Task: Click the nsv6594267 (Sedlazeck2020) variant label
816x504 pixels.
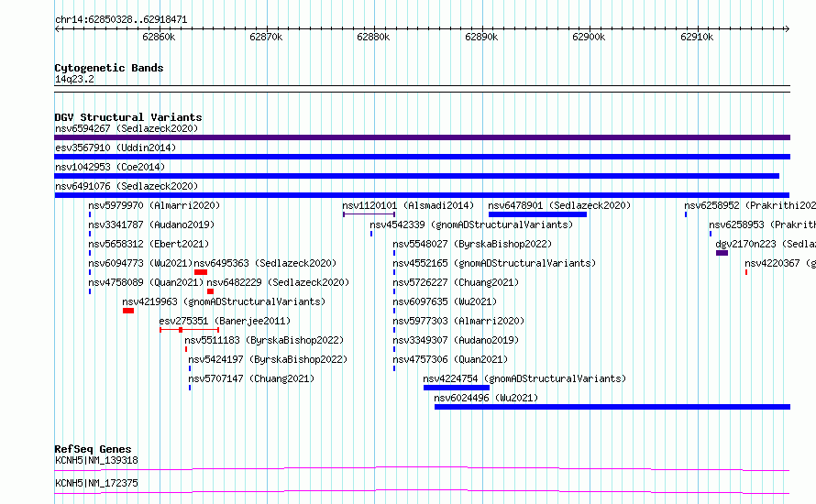Action: pos(127,128)
